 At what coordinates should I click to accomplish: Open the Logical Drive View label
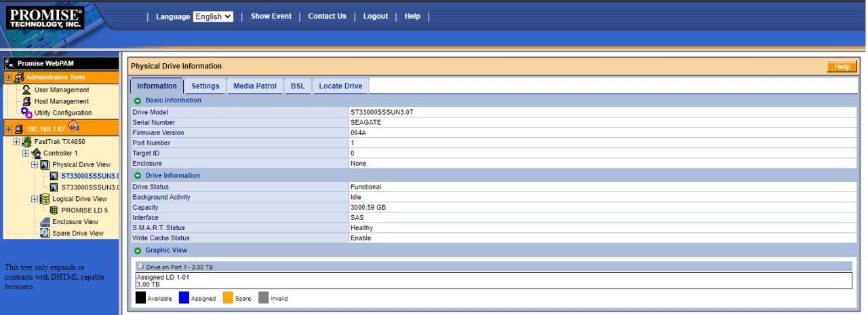79,199
